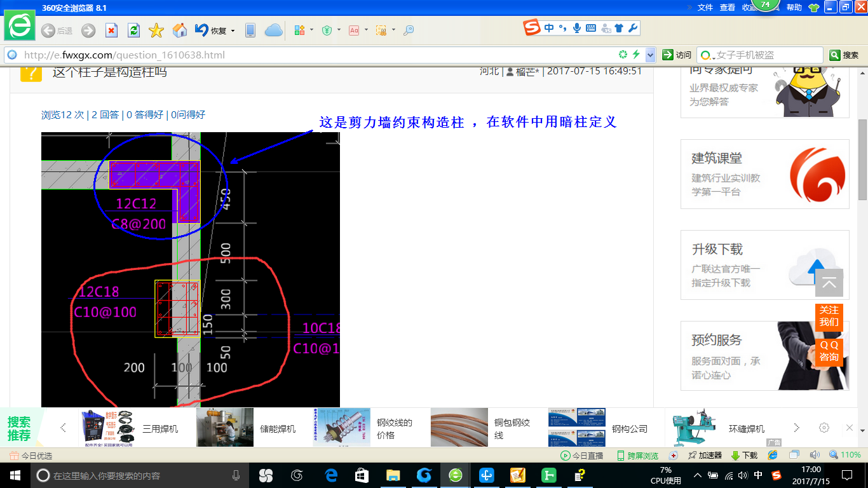Viewport: 868px width, 488px height.
Task: Click the 0问得好 link
Action: (188, 115)
